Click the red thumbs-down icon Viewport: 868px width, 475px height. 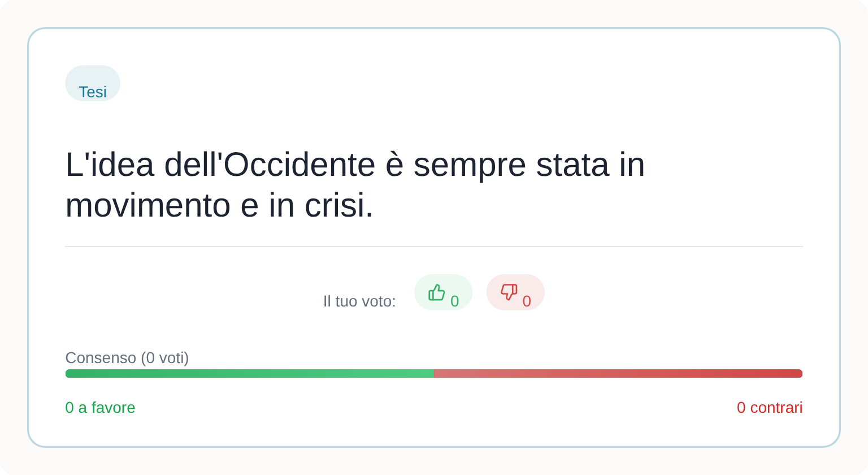509,292
